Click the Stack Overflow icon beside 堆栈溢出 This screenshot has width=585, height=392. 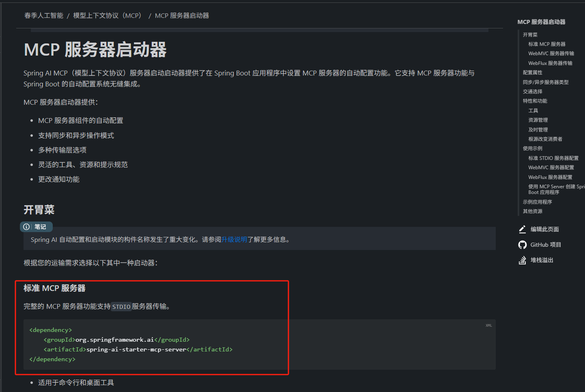pyautogui.click(x=523, y=260)
